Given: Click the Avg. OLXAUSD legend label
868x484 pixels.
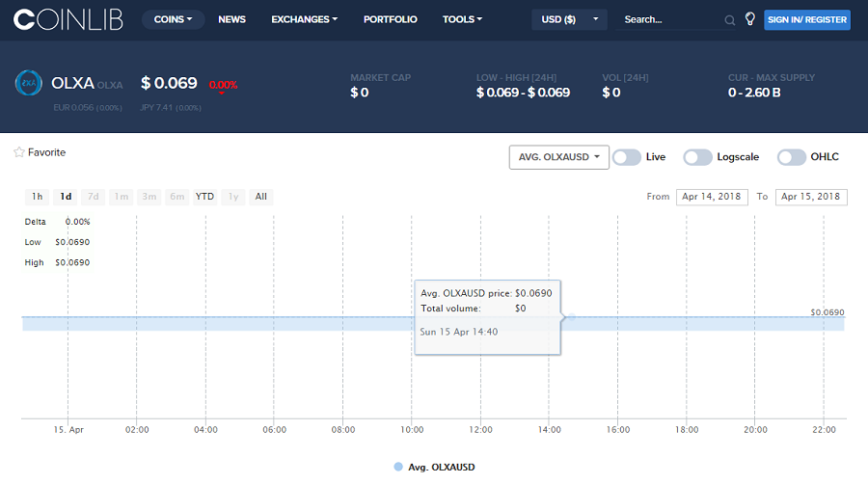Looking at the screenshot, I should pos(441,468).
